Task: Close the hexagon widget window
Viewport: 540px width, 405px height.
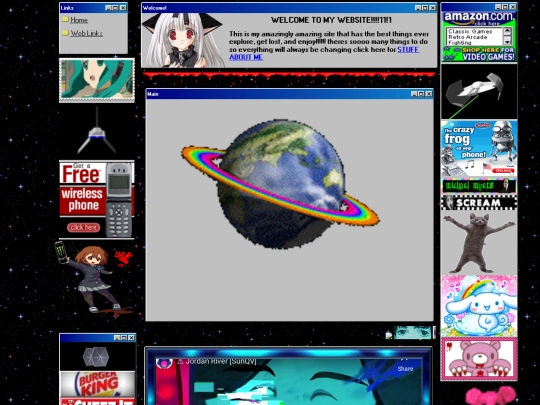Action: click(x=131, y=338)
